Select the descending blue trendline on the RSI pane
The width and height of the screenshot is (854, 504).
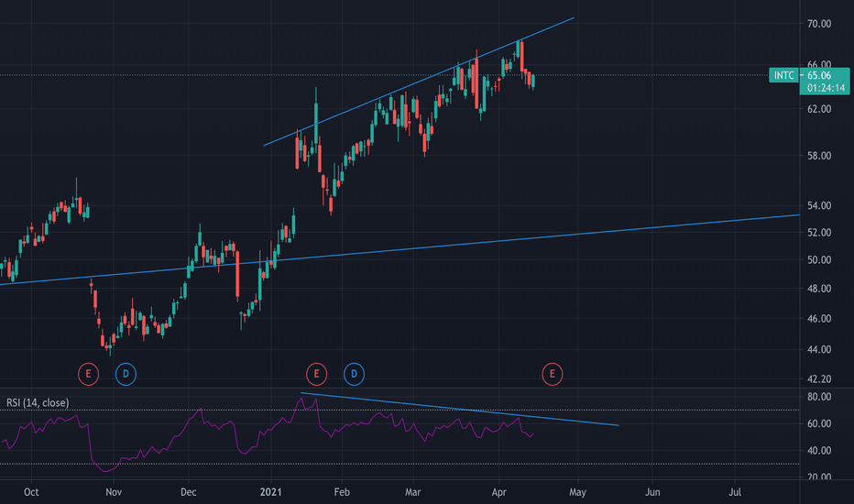[x=460, y=410]
